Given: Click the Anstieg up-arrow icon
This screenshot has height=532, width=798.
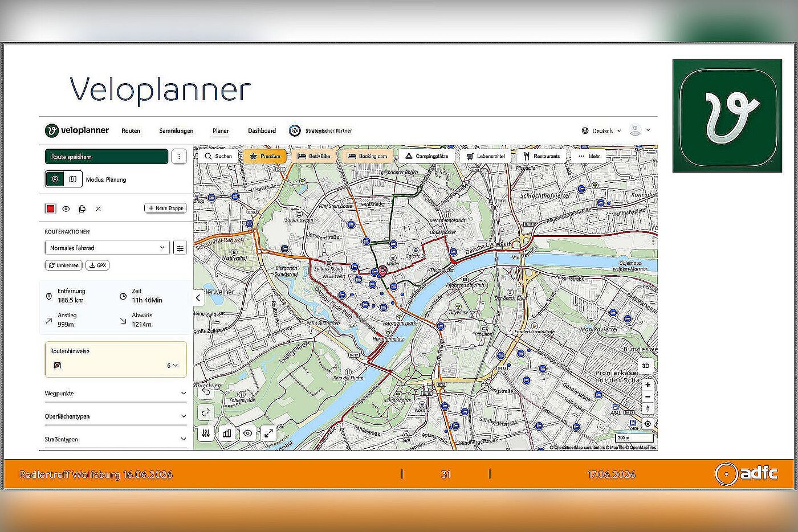Looking at the screenshot, I should [49, 321].
